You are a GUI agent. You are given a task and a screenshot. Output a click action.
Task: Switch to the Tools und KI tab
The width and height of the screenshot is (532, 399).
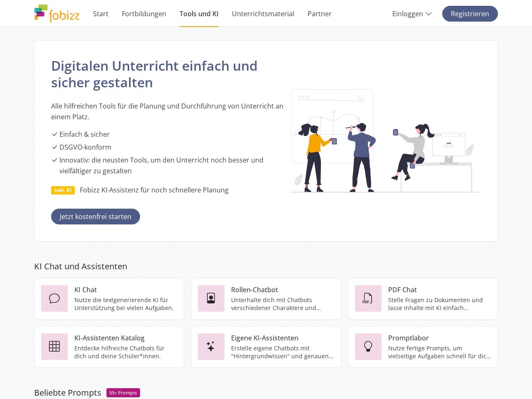point(199,14)
